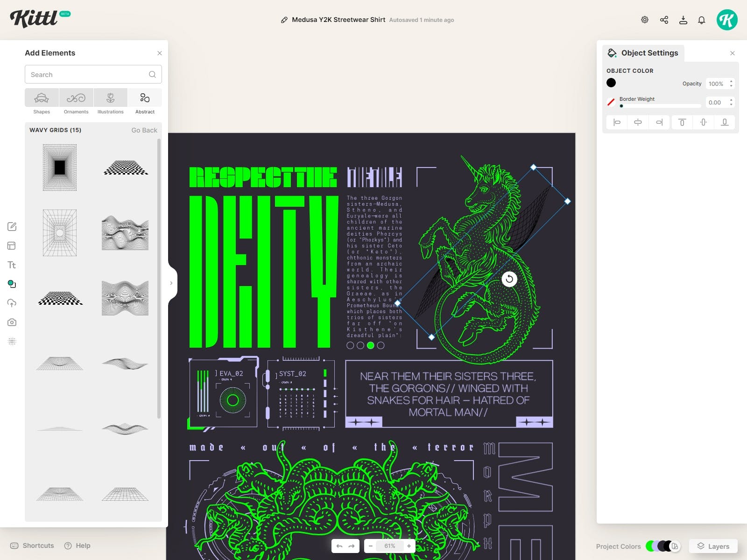Align object to right edge
The height and width of the screenshot is (560, 747).
click(659, 122)
